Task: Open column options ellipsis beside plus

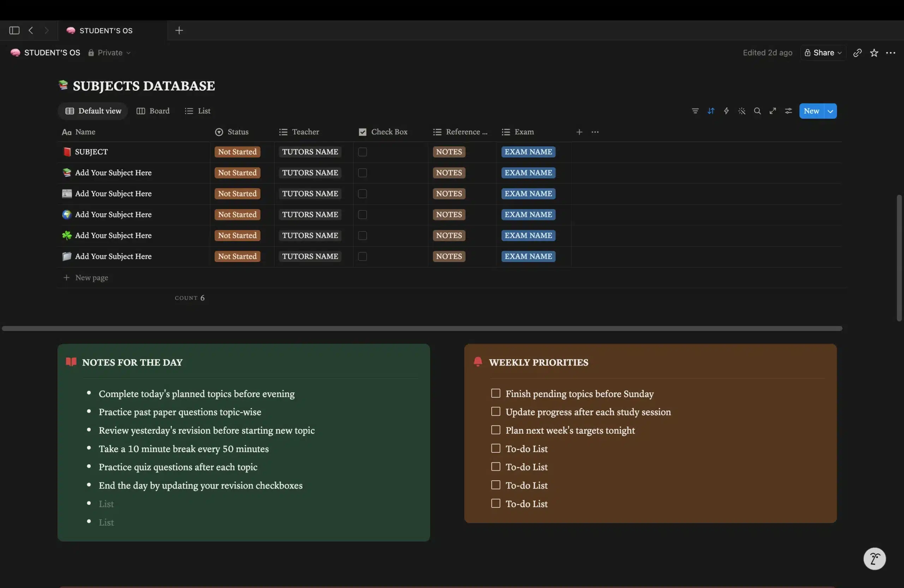Action: click(595, 132)
